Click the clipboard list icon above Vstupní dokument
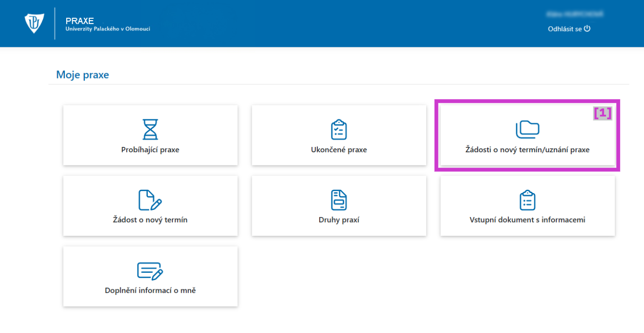 click(527, 200)
